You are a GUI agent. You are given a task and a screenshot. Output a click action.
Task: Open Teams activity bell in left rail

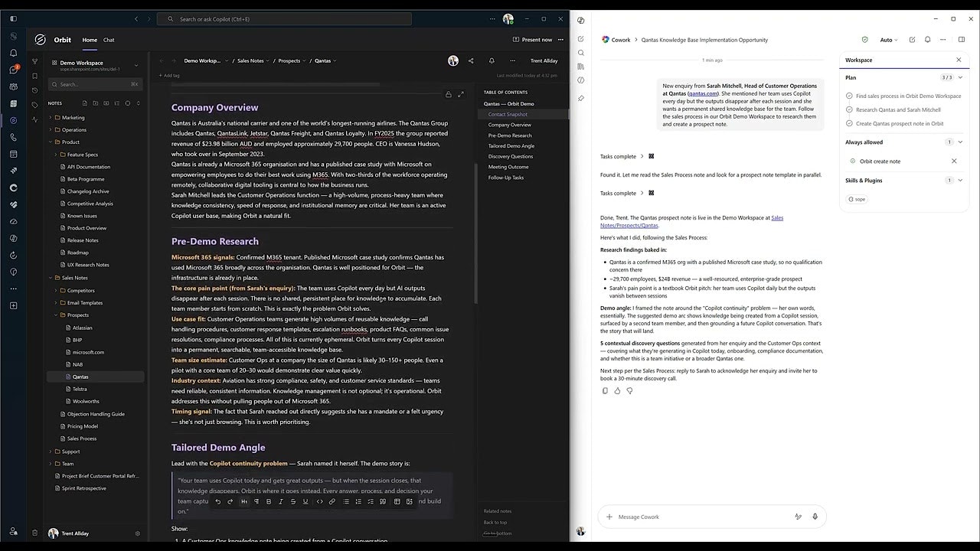click(x=13, y=53)
